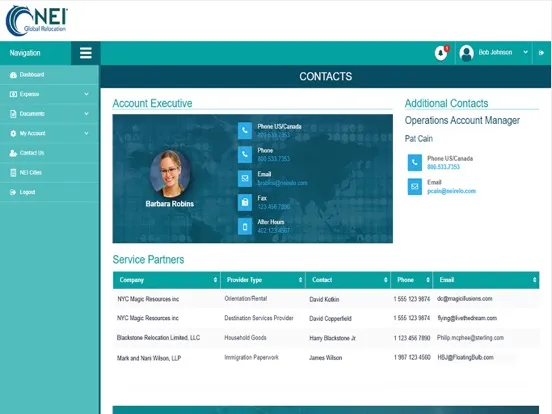Click Bob Johnson's profile avatar

click(466, 53)
